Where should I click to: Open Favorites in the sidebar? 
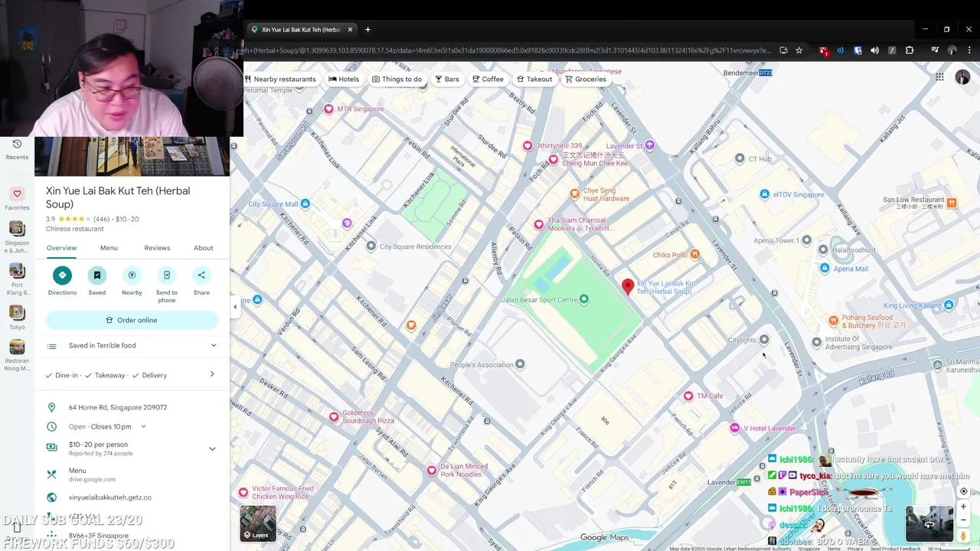[x=17, y=199]
